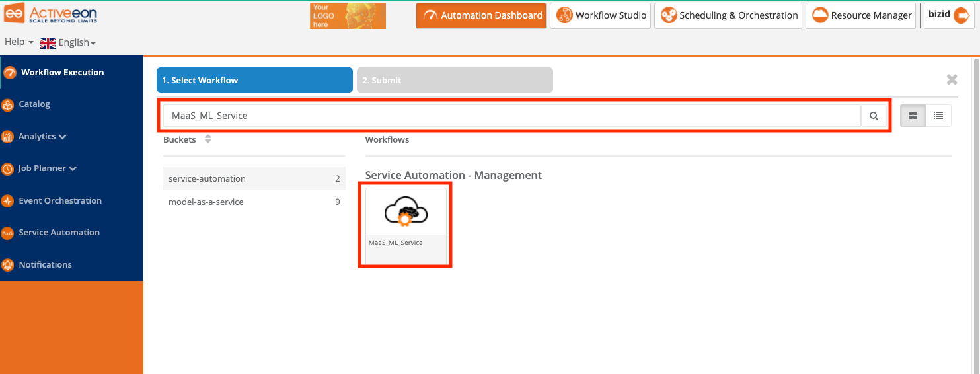Viewport: 980px width, 374px height.
Task: Select the service-automation bucket
Action: (x=254, y=178)
